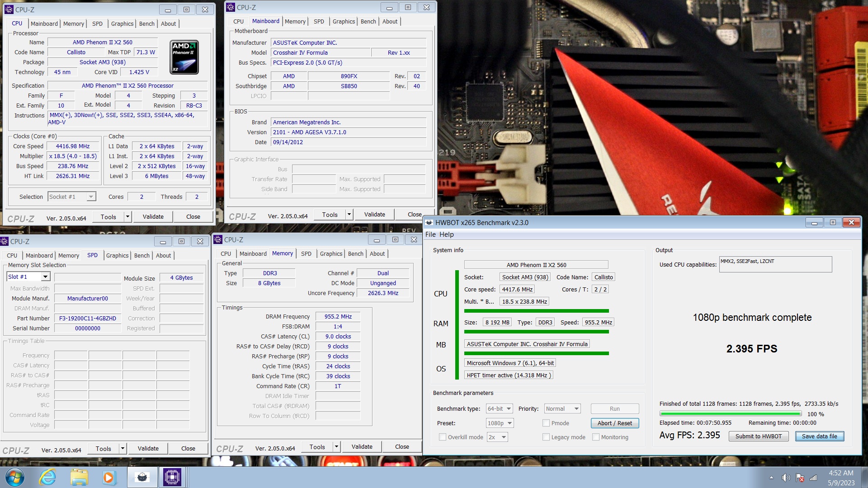Click BIOS Version 2101 AGESA field
This screenshot has height=488, width=868.
click(x=349, y=132)
